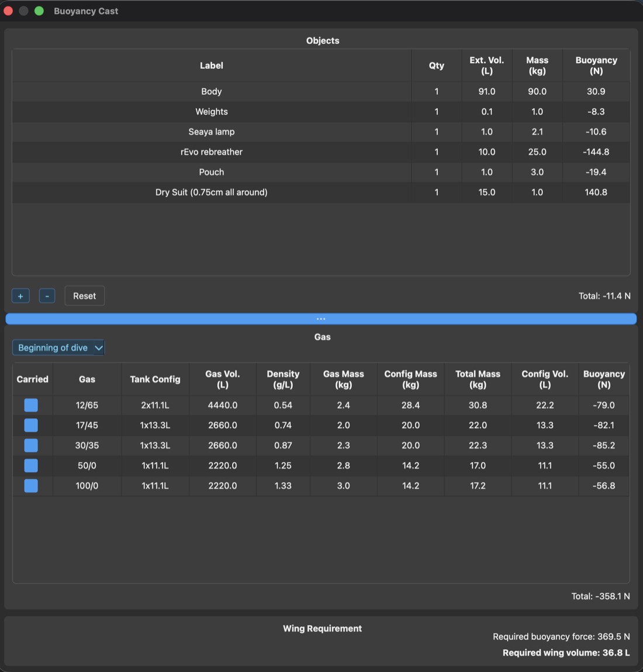Click the rEvo rebreather buoyancy -144.8 cell
Viewport: 643px width, 672px height.
(596, 151)
